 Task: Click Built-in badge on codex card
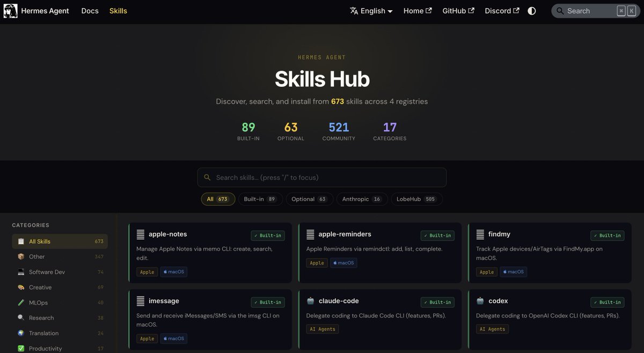click(x=608, y=302)
